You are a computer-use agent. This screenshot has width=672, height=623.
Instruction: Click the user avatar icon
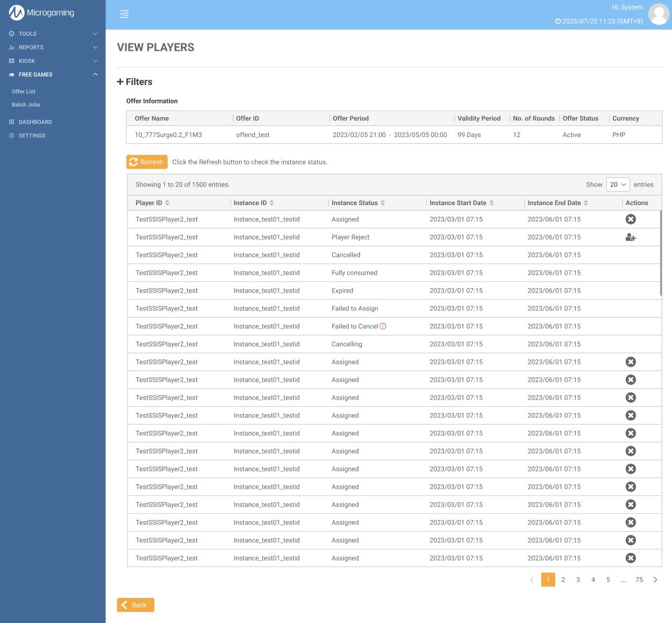(x=659, y=14)
